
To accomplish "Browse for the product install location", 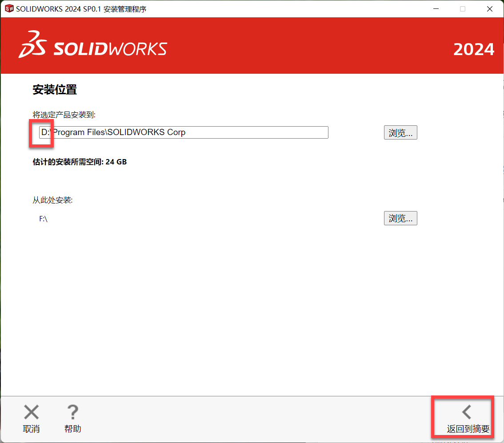I will click(400, 132).
